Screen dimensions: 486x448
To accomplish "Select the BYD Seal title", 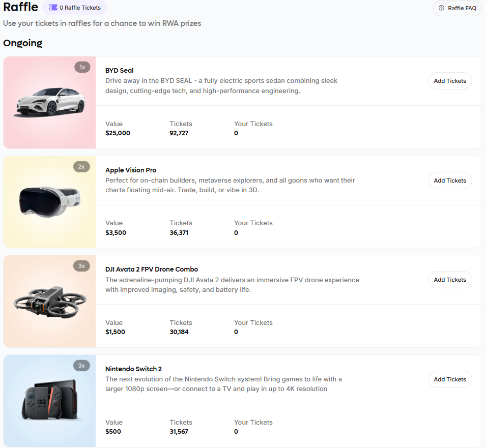I will click(119, 70).
